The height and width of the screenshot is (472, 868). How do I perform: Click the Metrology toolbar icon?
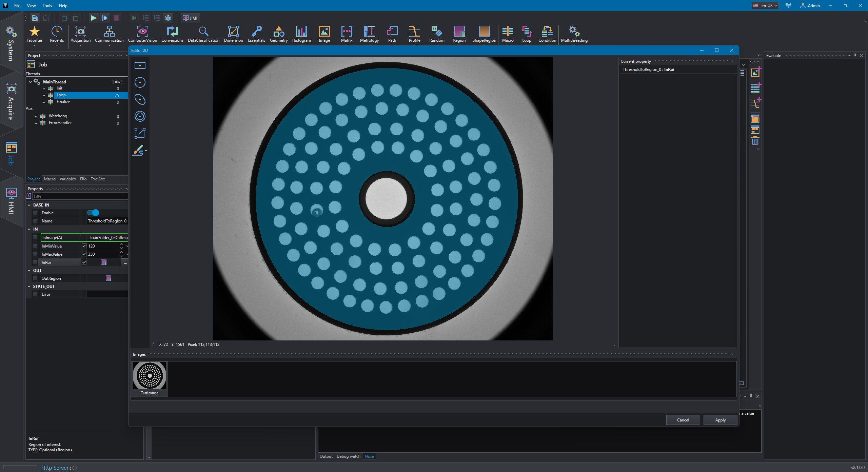[369, 34]
